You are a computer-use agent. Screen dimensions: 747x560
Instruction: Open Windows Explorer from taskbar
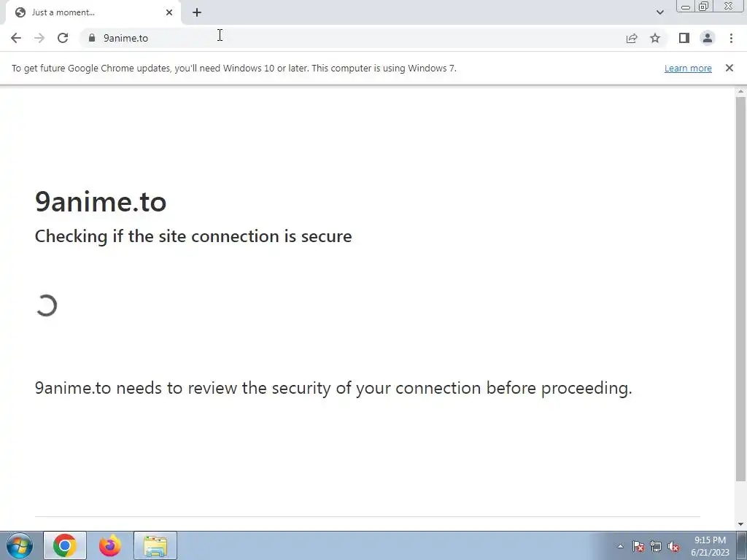[155, 545]
